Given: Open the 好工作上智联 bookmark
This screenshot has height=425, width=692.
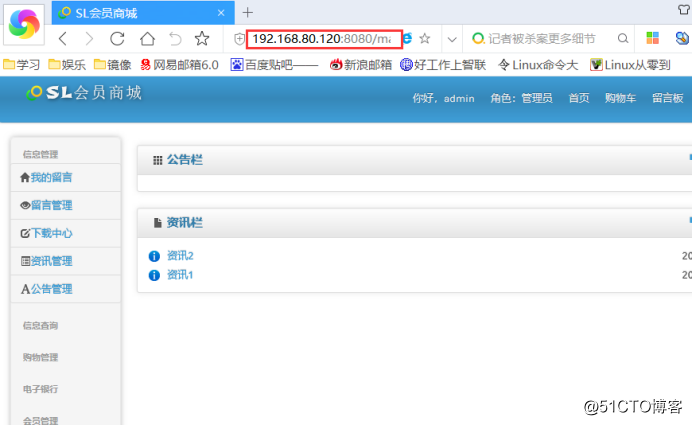Looking at the screenshot, I should click(x=443, y=65).
